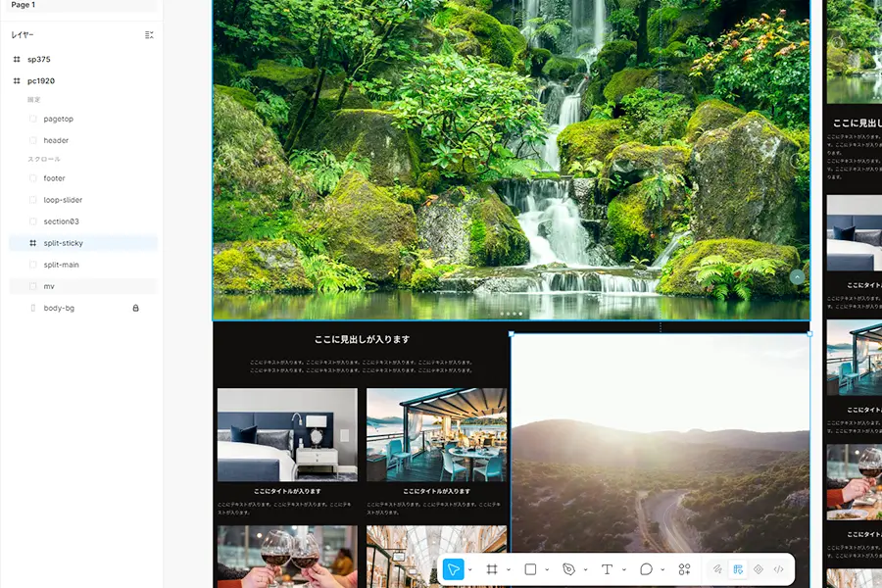This screenshot has height=588, width=882.
Task: Open Pen tool options chevron
Action: pos(586,569)
